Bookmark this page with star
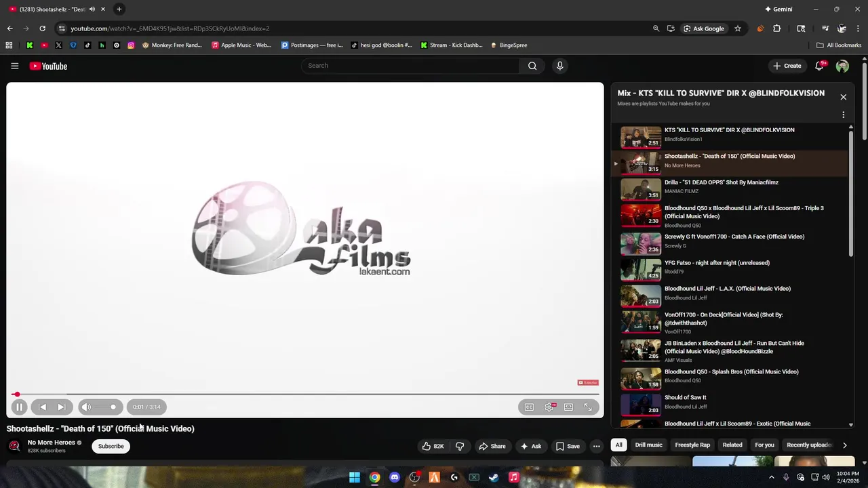 click(x=737, y=28)
